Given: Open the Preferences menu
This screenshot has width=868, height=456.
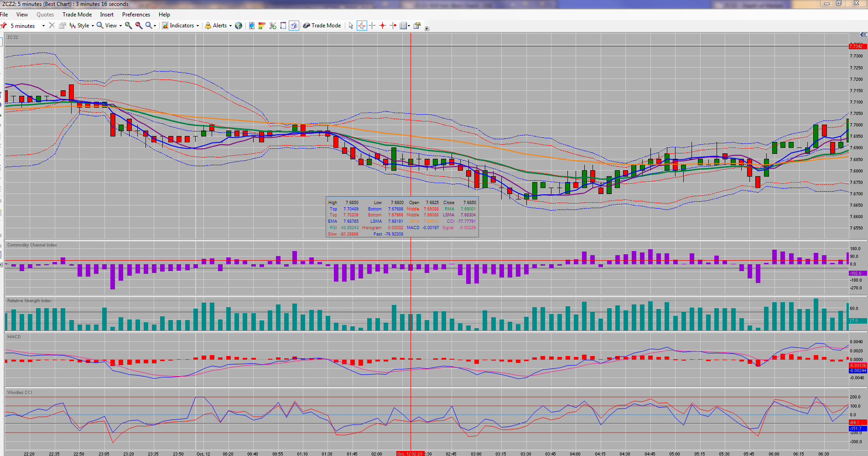Looking at the screenshot, I should (x=136, y=15).
